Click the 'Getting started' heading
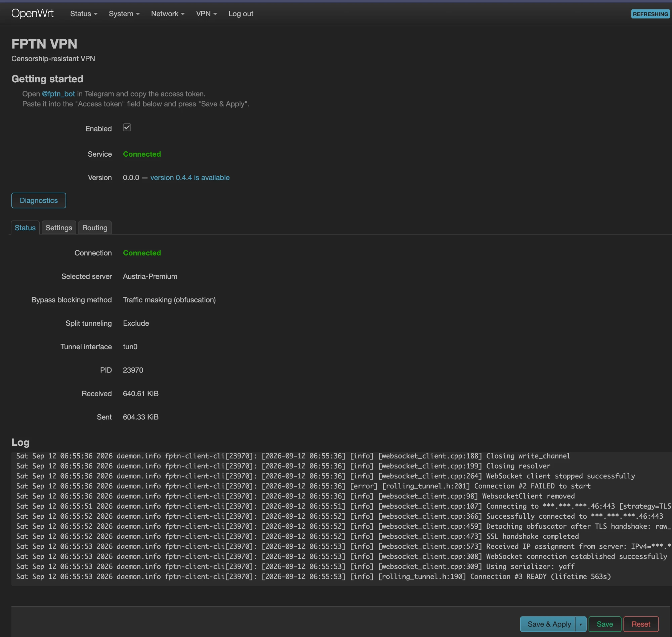672x637 pixels. pos(47,79)
